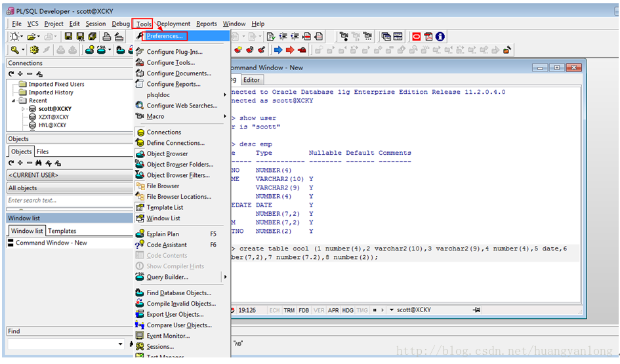Toggle the VER indicator in status bar
Image resolution: width=620 pixels, height=364 pixels.
pos(319,310)
